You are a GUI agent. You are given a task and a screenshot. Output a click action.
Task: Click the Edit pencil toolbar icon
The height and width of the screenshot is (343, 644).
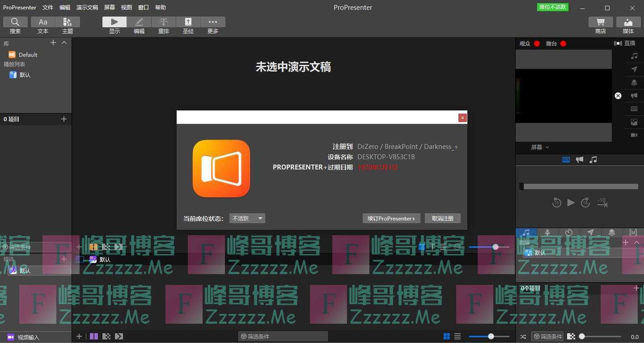(x=139, y=25)
